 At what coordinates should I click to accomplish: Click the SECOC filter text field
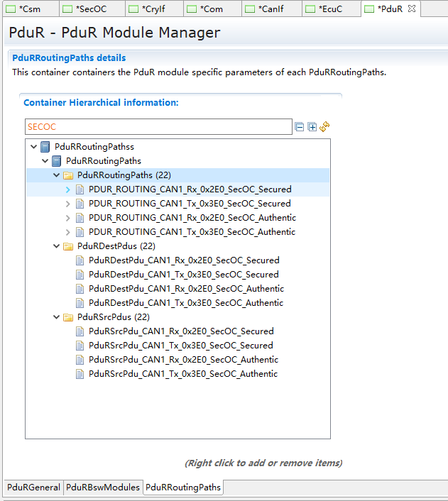158,127
